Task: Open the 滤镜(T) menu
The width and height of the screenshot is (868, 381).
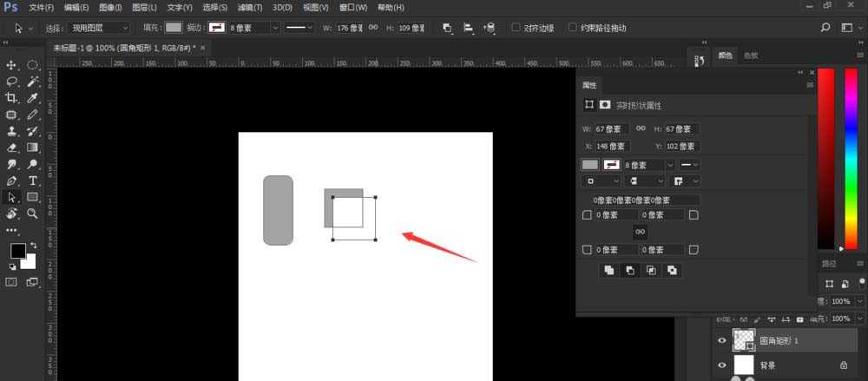Action: click(250, 7)
